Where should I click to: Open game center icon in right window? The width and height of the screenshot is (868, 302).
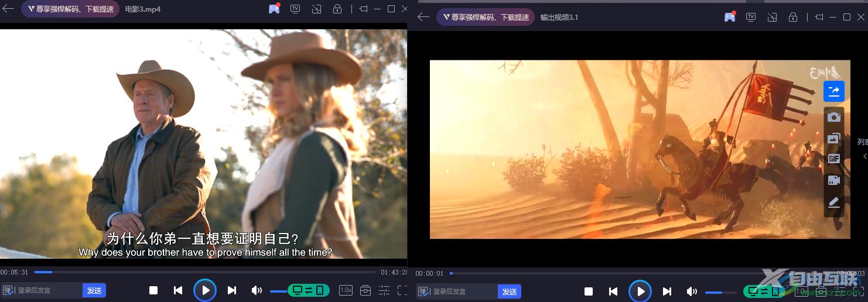(730, 17)
